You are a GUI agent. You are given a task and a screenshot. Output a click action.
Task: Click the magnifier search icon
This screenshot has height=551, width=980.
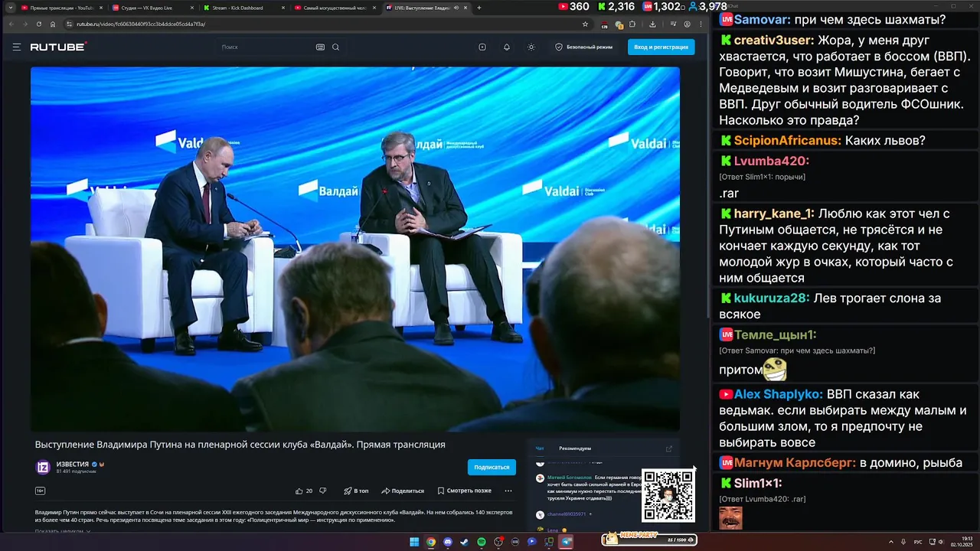click(335, 47)
